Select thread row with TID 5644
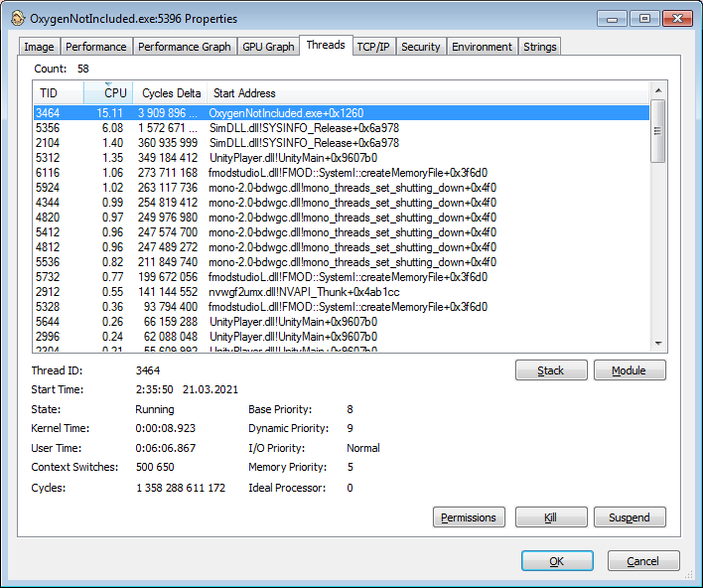 tap(342, 322)
